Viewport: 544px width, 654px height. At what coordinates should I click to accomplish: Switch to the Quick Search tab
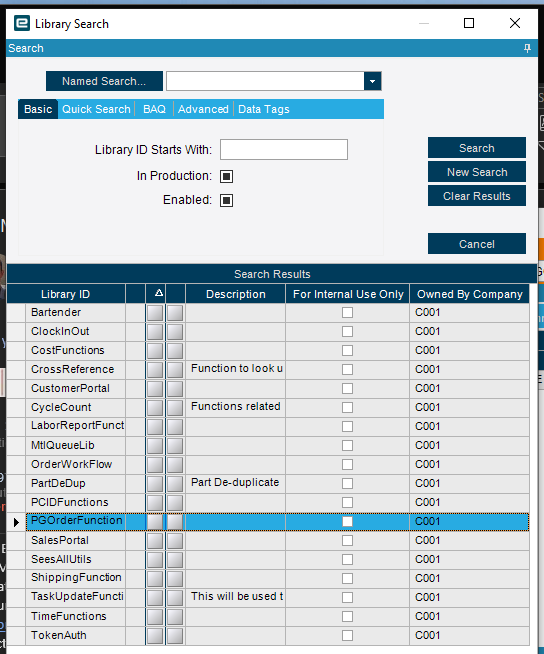click(x=96, y=109)
